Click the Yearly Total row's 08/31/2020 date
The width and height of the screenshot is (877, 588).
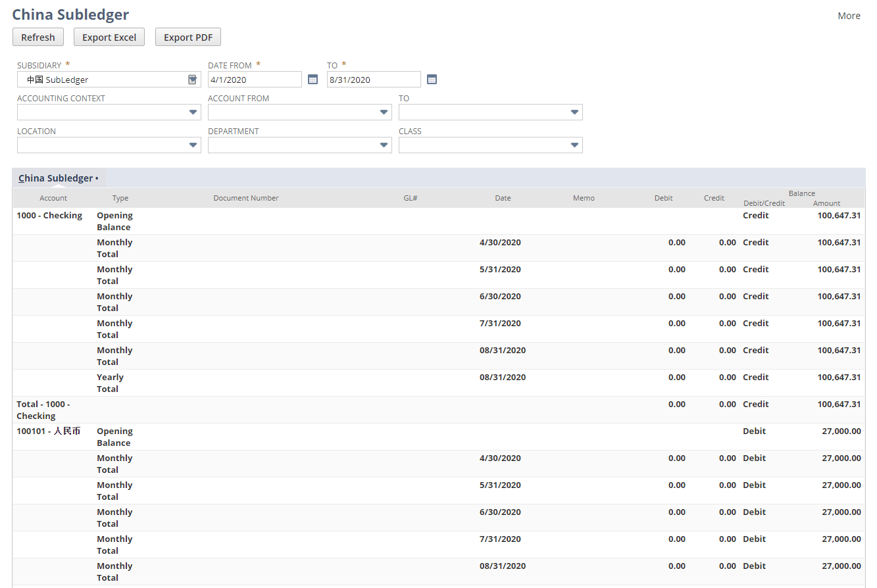(x=503, y=378)
